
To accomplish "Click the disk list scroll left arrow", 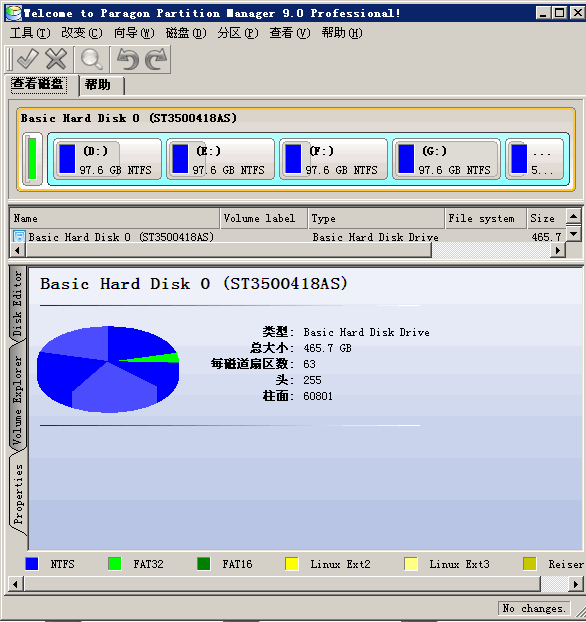I will pos(17,250).
